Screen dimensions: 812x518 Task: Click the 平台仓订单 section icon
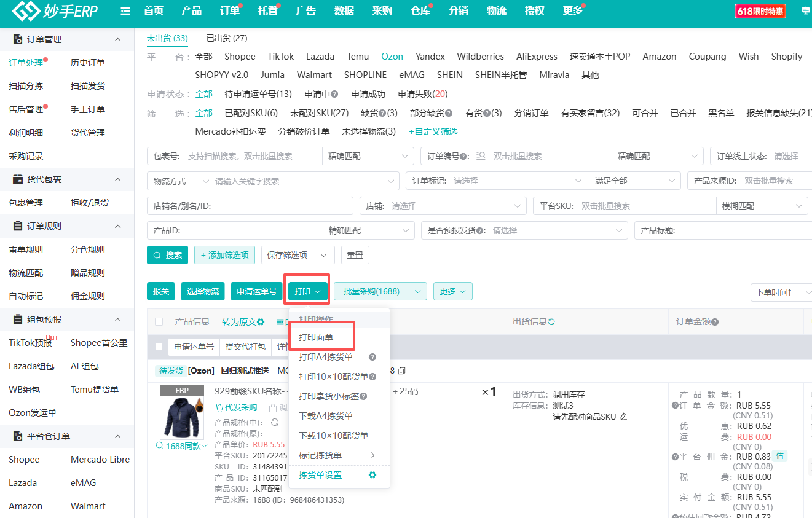18,436
